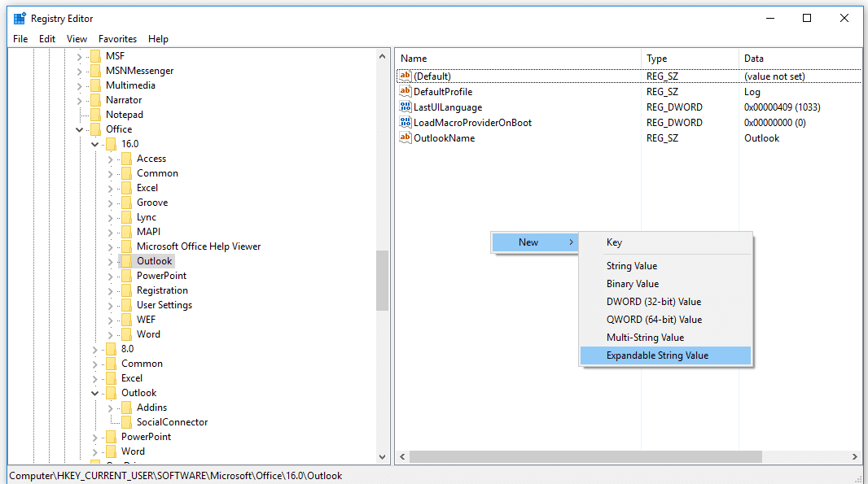Image resolution: width=868 pixels, height=484 pixels.
Task: Select the LoadMacroProviderOnBoot value name
Action: (x=473, y=123)
